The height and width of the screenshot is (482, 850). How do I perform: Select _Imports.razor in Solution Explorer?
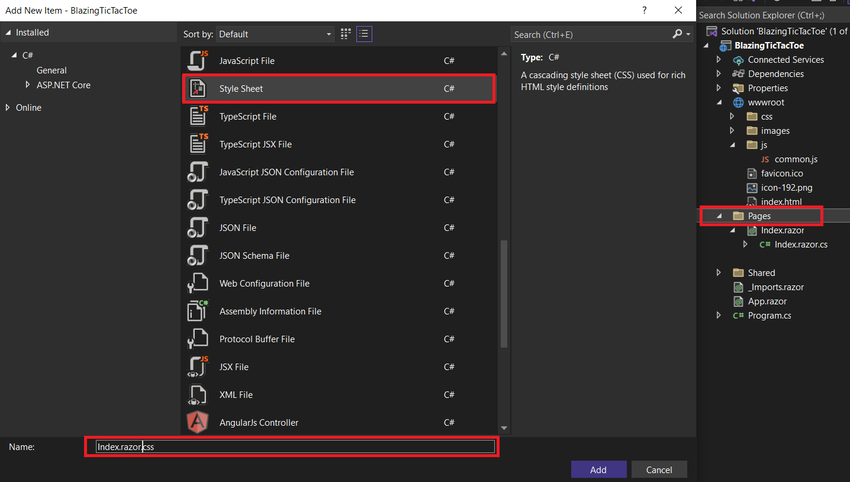(x=775, y=287)
